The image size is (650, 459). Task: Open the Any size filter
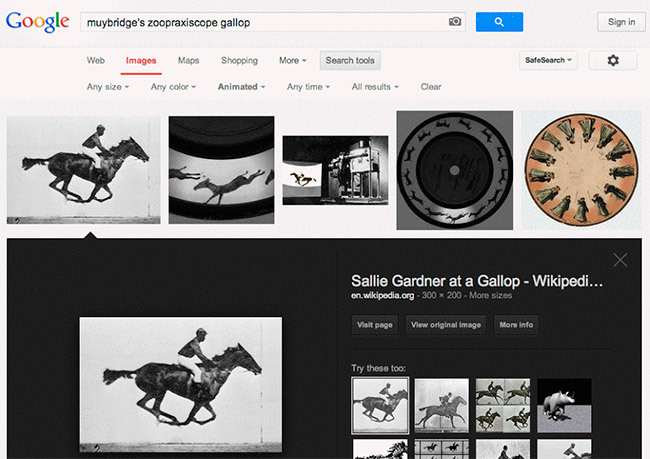pos(108,87)
